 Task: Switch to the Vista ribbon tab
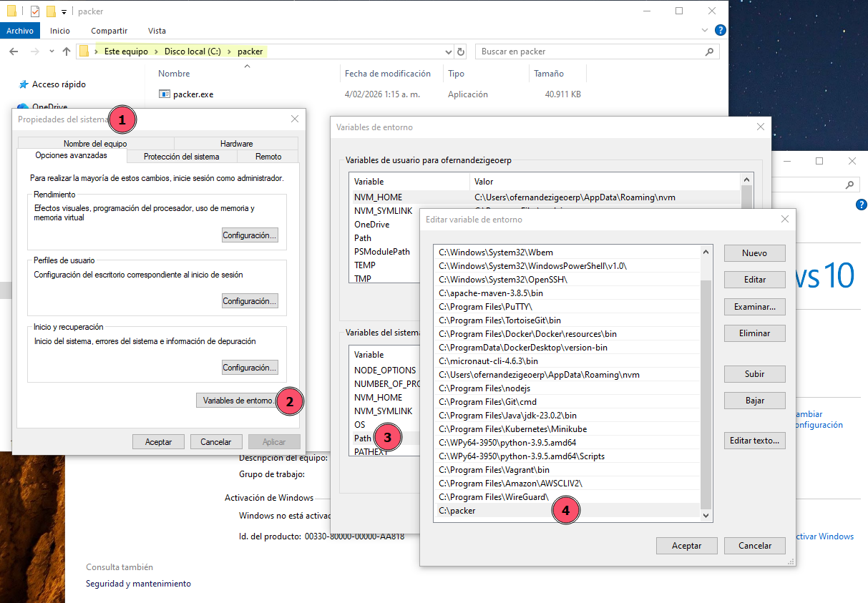coord(157,31)
